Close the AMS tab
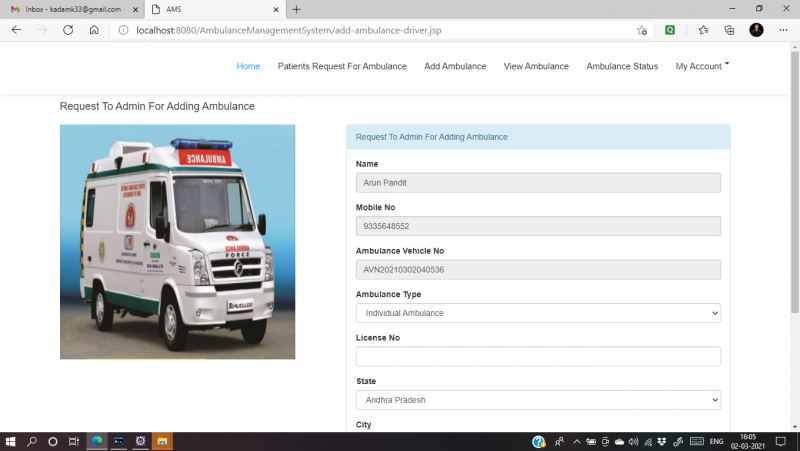 276,9
